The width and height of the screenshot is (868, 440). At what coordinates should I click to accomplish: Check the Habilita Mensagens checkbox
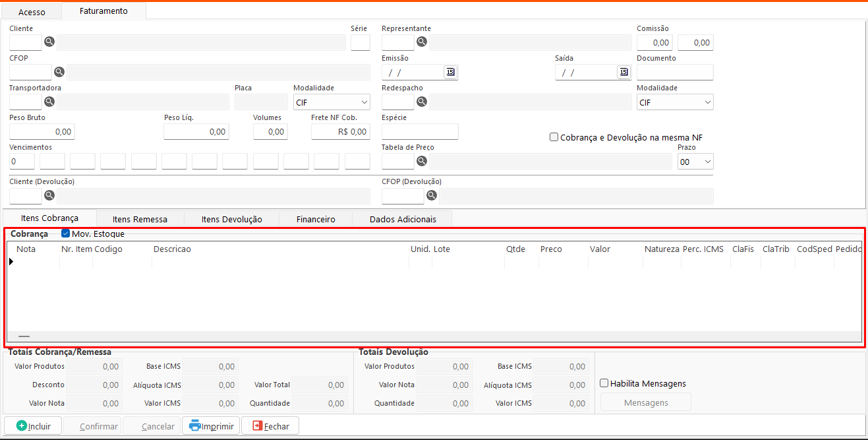[604, 383]
